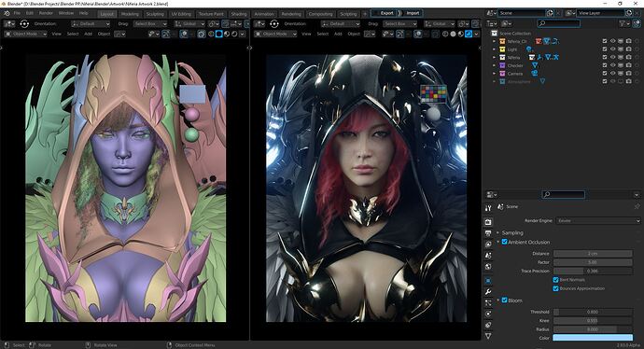
Task: Open the right viewport's Object menu
Action: click(x=354, y=35)
